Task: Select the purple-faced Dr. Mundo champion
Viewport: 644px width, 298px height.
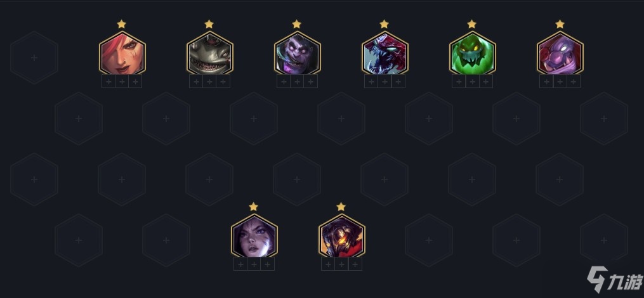Action: tap(297, 53)
